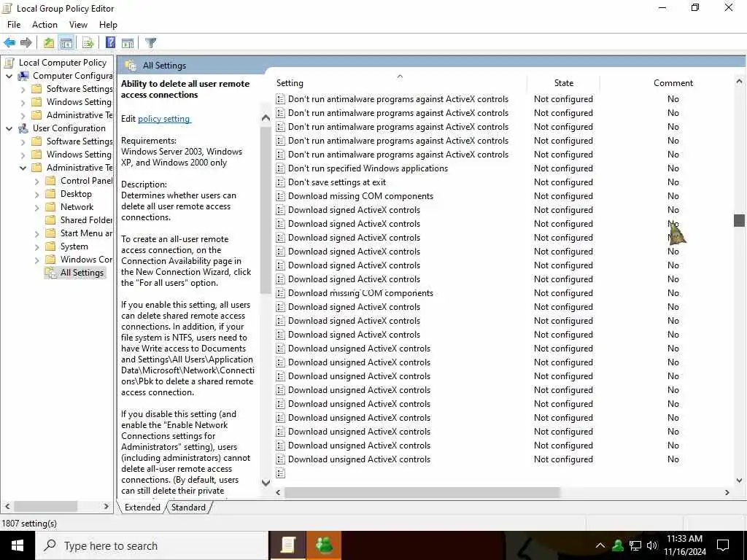
Task: Click the settings list scroll down arrow
Action: (739, 481)
